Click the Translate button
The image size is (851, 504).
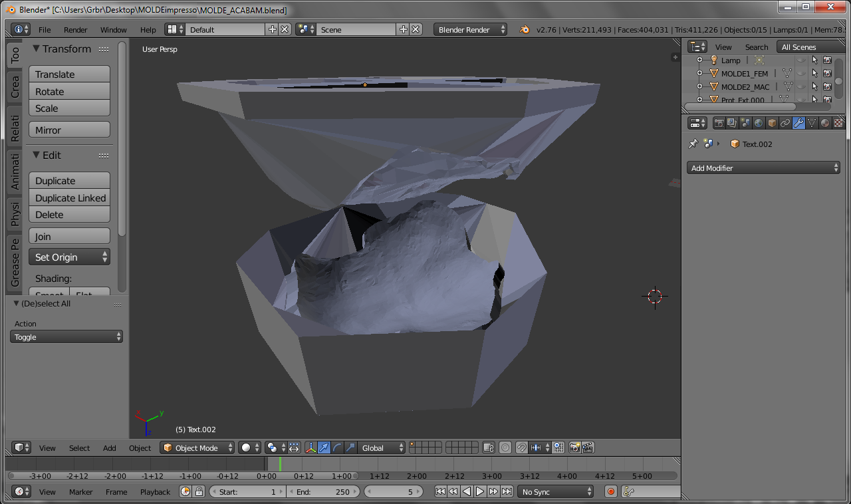pyautogui.click(x=69, y=74)
